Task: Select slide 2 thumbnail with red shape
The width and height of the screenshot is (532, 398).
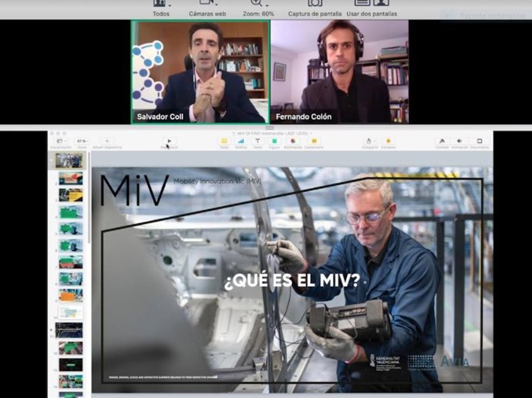Action: [x=71, y=178]
